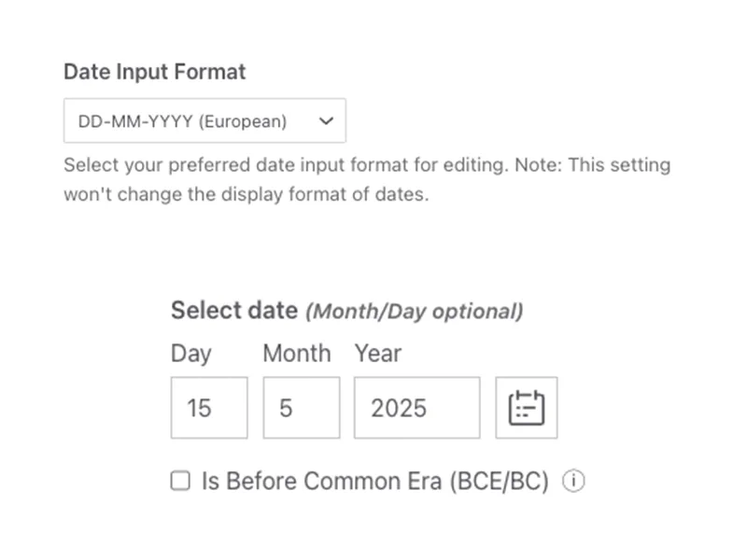Click the info icon beside BCE/BC label

click(x=574, y=481)
